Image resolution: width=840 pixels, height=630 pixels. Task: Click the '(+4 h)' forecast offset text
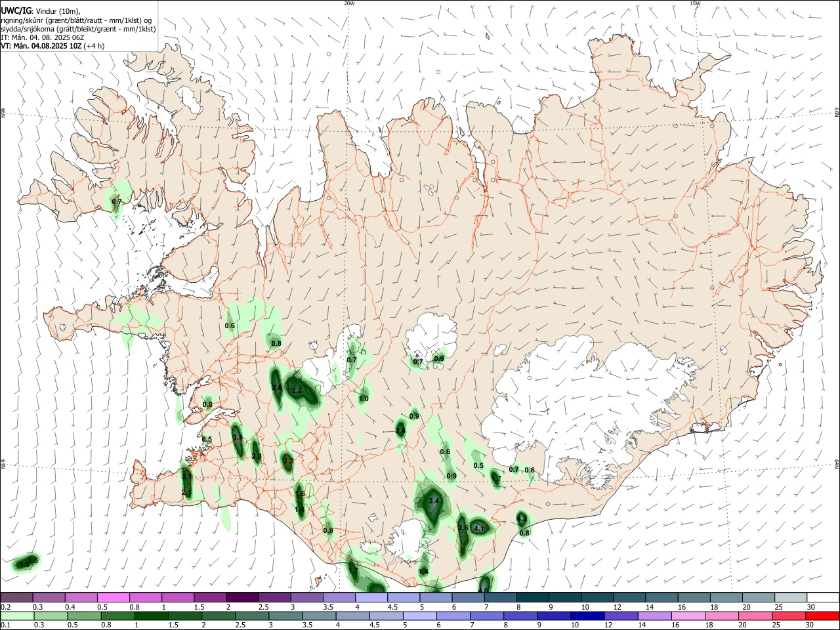[x=94, y=46]
